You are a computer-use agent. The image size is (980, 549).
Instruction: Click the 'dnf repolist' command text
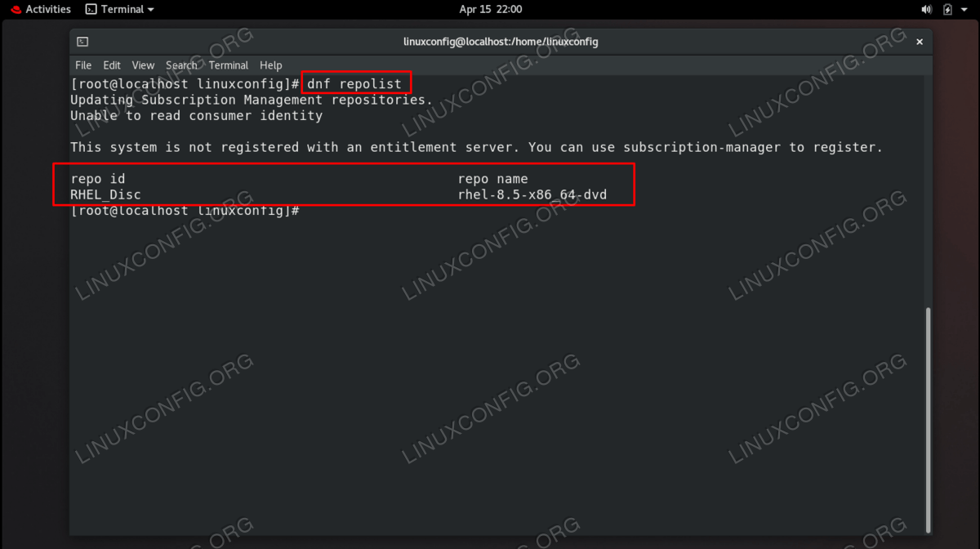pos(354,84)
